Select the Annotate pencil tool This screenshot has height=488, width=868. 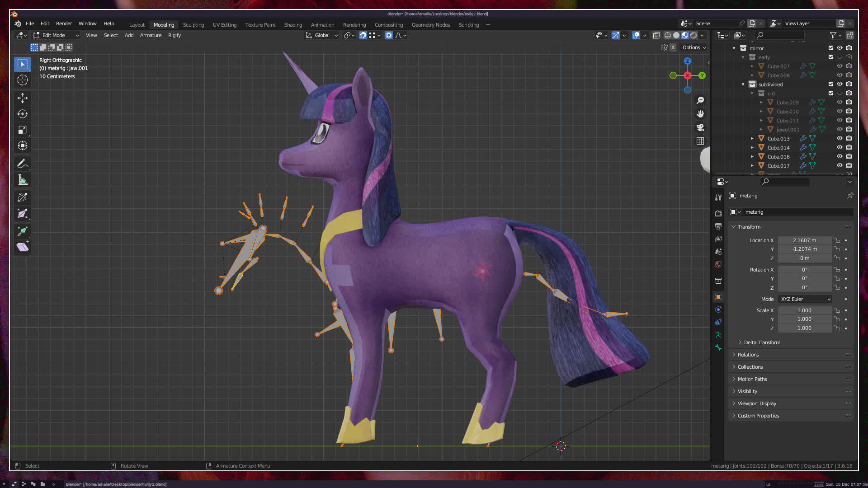coord(22,164)
